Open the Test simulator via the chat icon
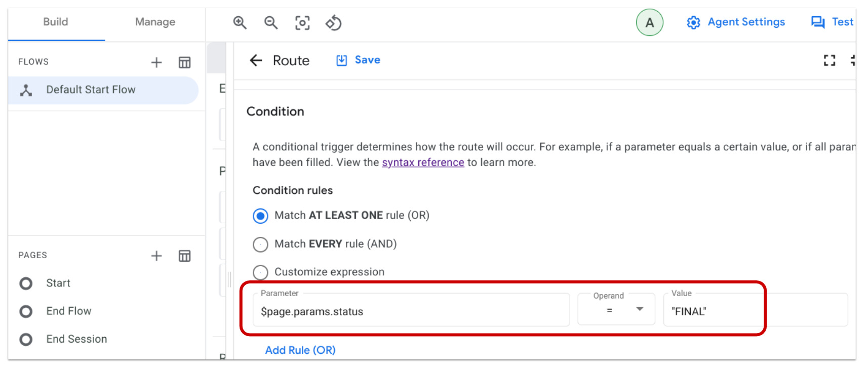The height and width of the screenshot is (371, 868). [x=817, y=22]
